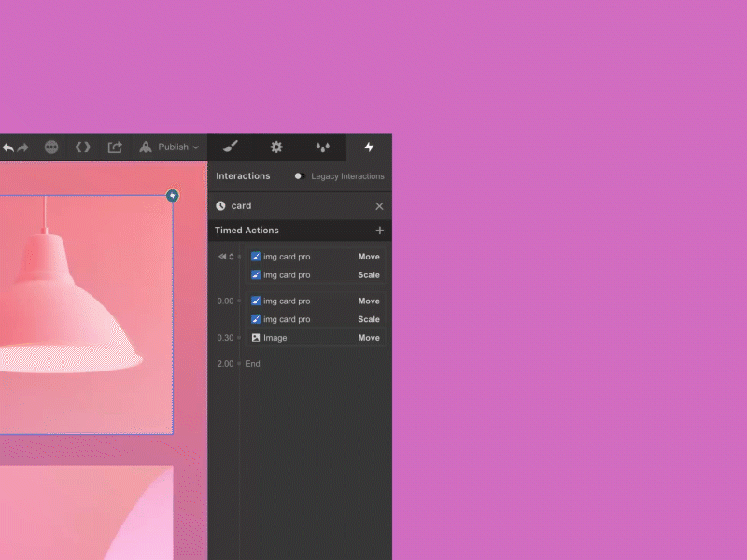Add a new timed action with plus button
The width and height of the screenshot is (747, 560).
tap(380, 231)
